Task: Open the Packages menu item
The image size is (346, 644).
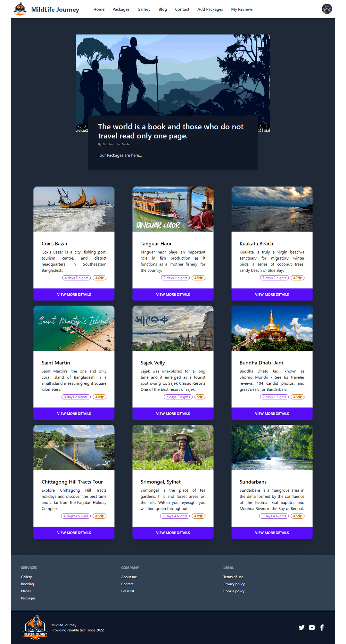Action: pos(121,9)
